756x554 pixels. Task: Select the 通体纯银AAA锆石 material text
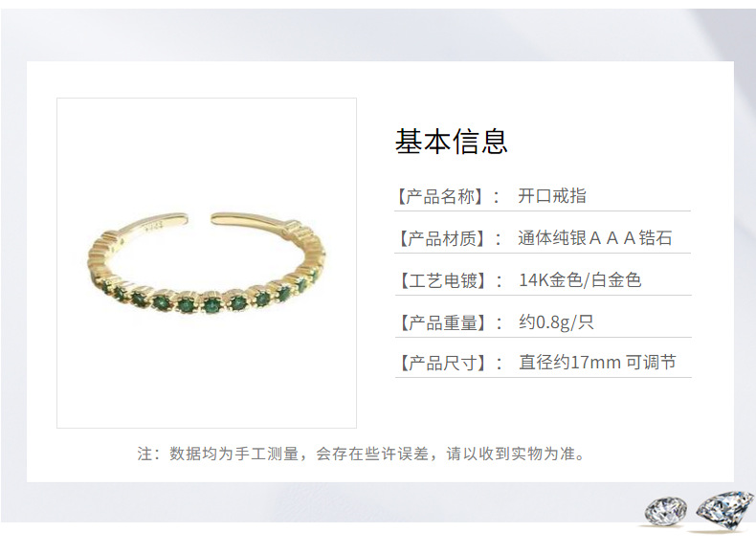[x=595, y=238]
